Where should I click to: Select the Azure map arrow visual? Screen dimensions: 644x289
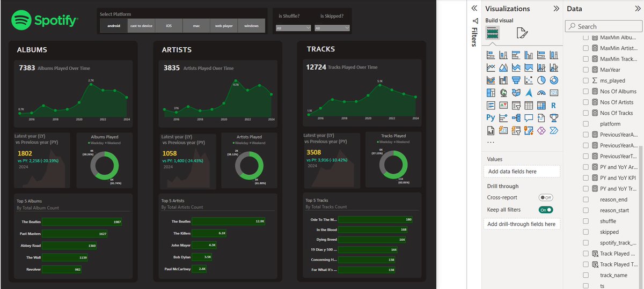(529, 93)
